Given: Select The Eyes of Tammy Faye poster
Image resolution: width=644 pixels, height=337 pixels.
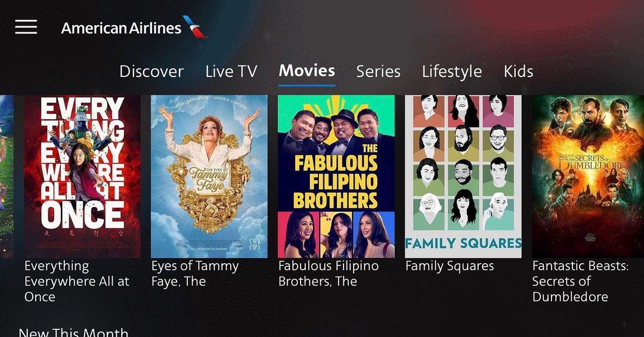Looking at the screenshot, I should click(x=209, y=177).
